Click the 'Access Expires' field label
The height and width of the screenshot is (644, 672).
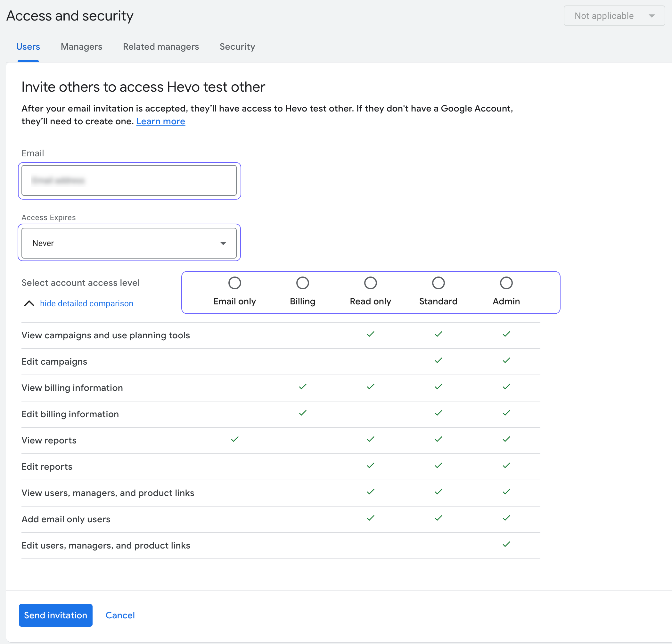[48, 218]
